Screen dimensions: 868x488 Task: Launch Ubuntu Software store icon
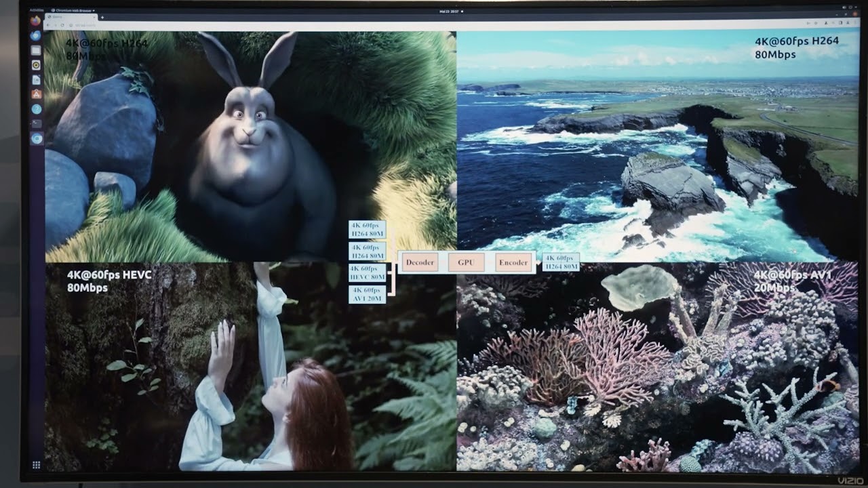(36, 94)
